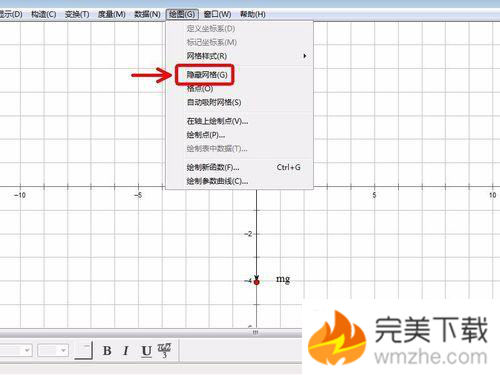500x375 pixels.
Task: Click the Ctrl+G shortcut text
Action: (288, 167)
